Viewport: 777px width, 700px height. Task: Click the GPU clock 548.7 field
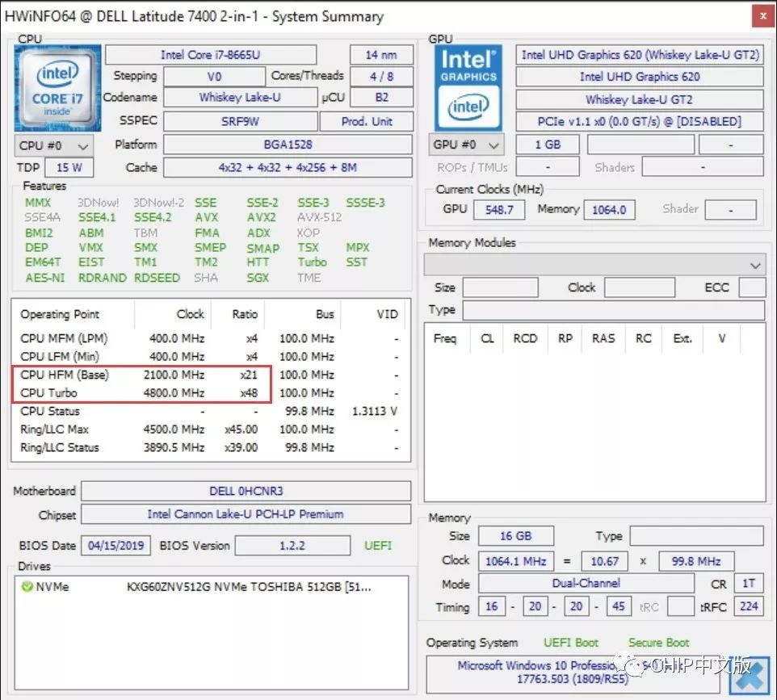pyautogui.click(x=499, y=210)
